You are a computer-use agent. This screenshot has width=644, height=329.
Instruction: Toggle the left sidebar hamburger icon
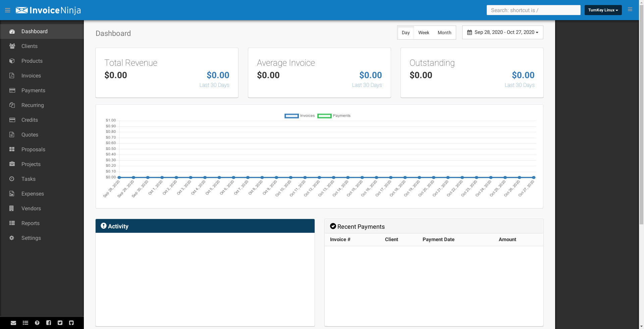[8, 10]
